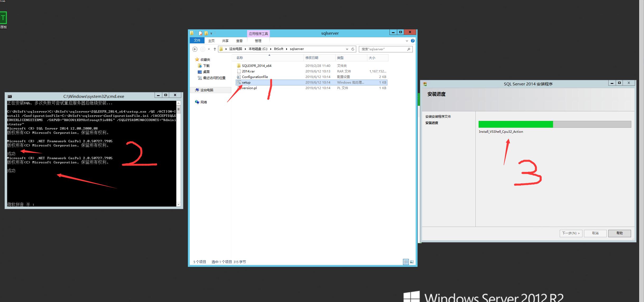Click the 帮助 help button in installer
644x302 pixels.
tap(620, 233)
